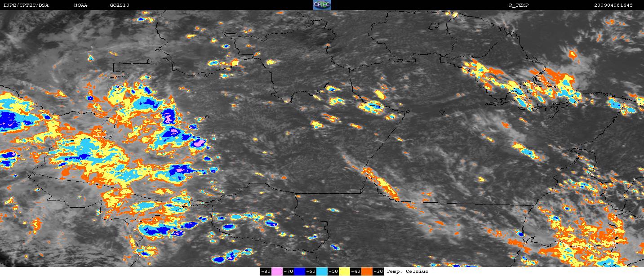Click the -80 legend value
This screenshot has height=276, width=644.
tap(266, 272)
